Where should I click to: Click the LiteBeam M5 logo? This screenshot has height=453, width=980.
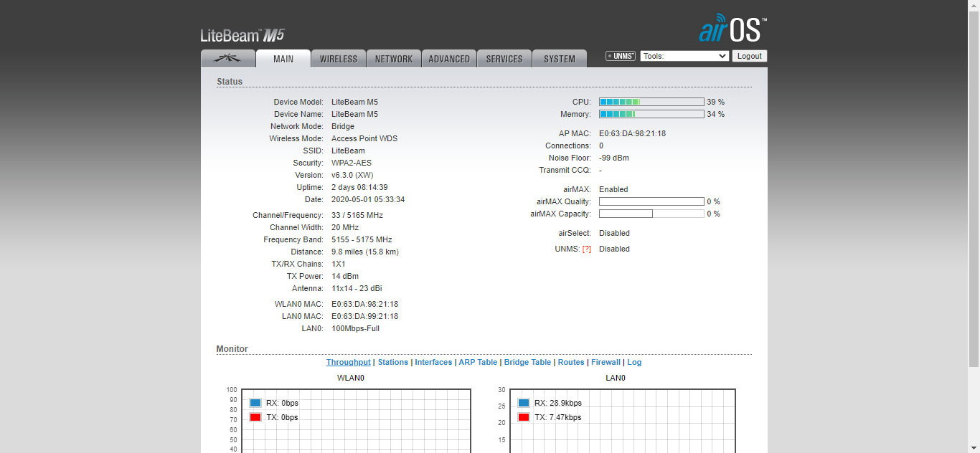coord(243,35)
